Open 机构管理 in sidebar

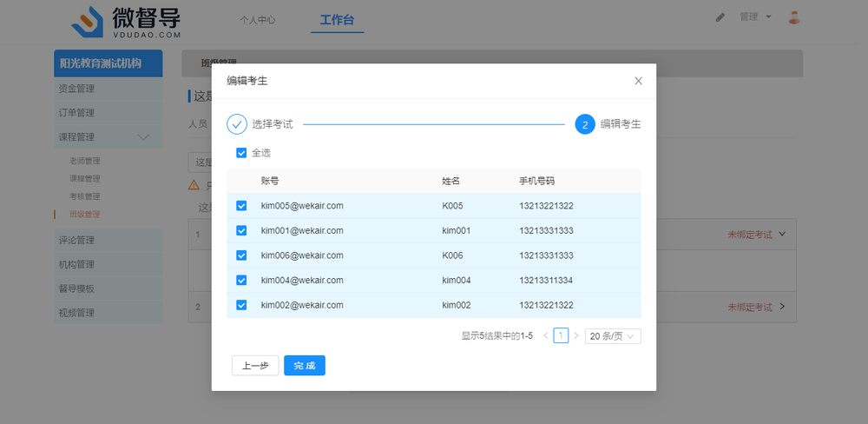(108, 264)
